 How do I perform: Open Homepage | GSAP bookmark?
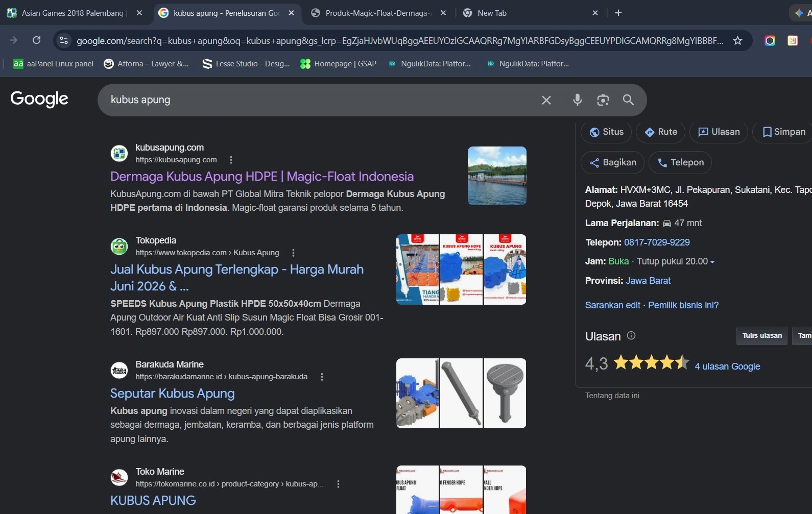[x=338, y=64]
